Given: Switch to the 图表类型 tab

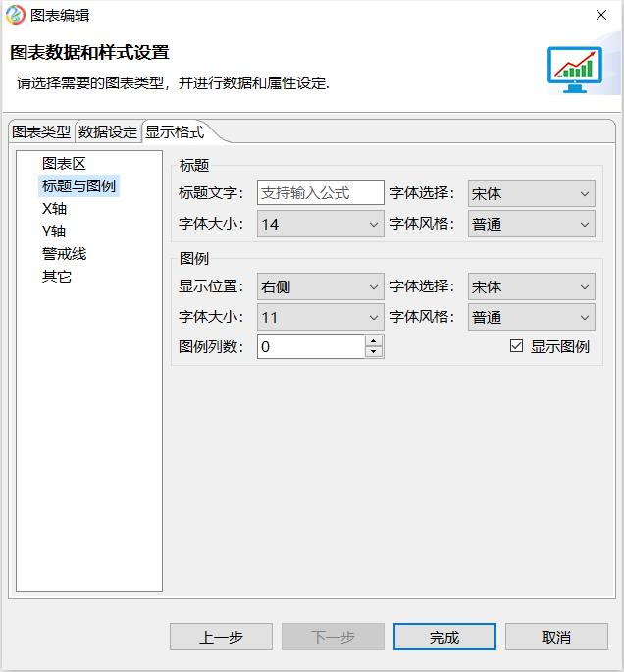Looking at the screenshot, I should pos(41,132).
